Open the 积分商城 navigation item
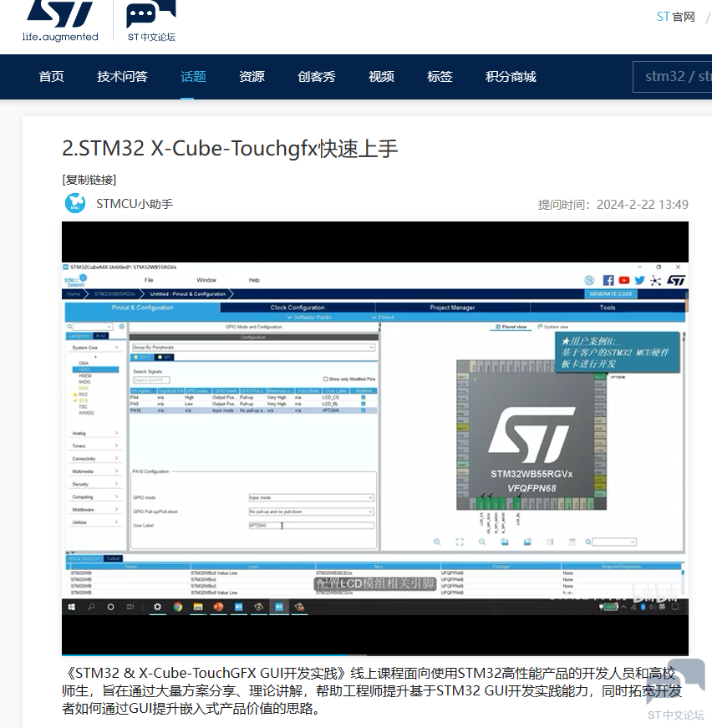 pyautogui.click(x=511, y=77)
